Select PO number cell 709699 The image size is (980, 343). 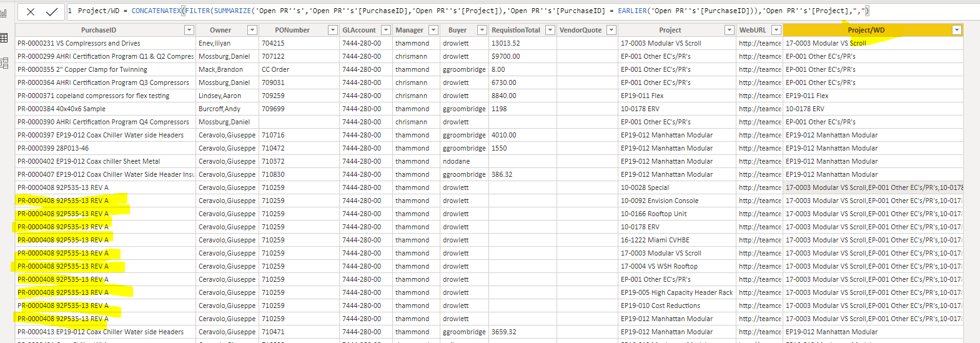point(299,109)
